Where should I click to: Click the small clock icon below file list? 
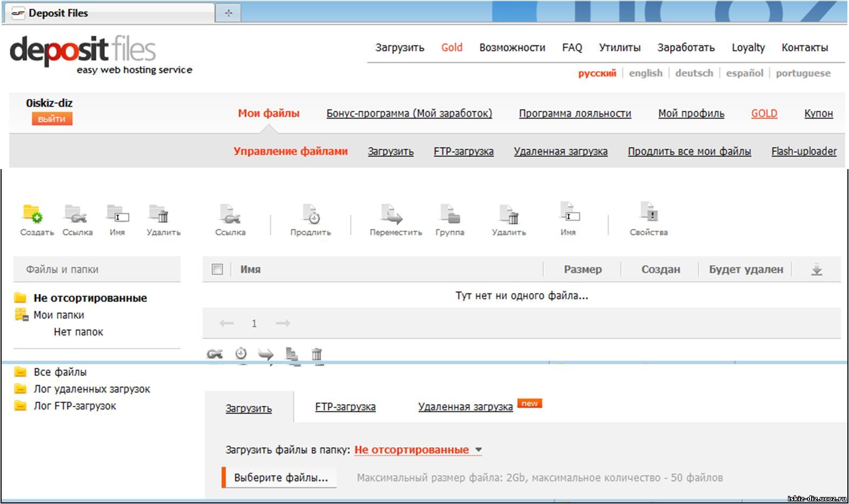(241, 354)
